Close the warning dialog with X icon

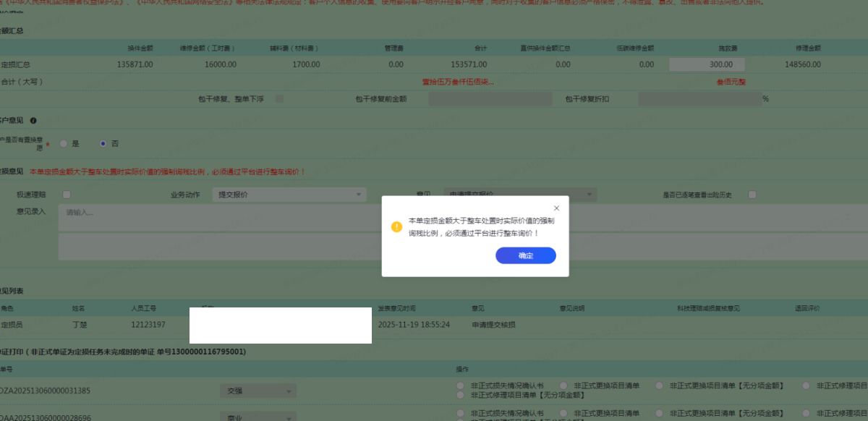[x=556, y=208]
